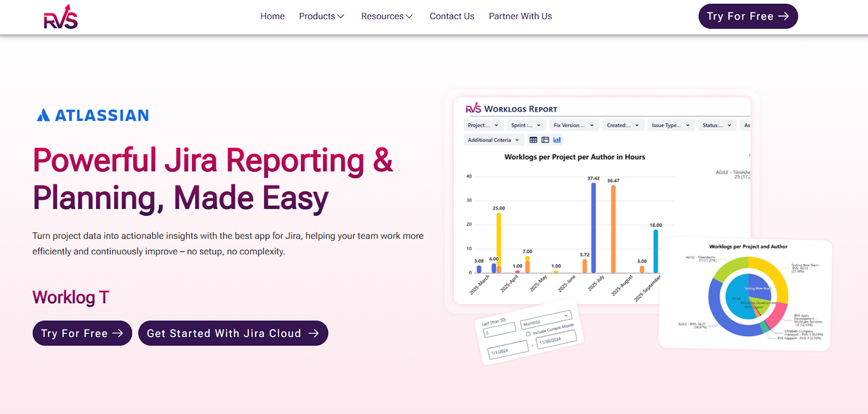
Task: Open the Sprint filter dropdown
Action: coord(526,125)
